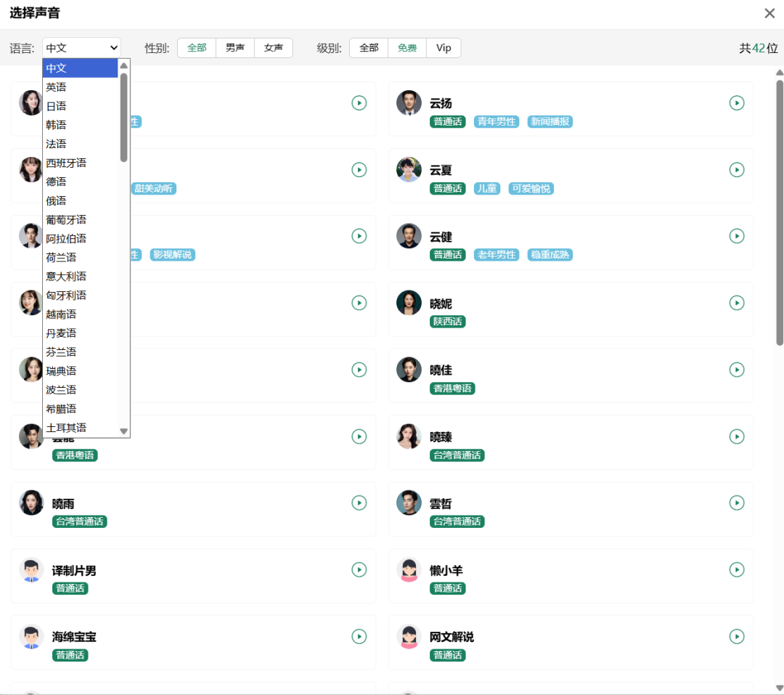This screenshot has width=784, height=695.
Task: Select 日语 in the language list
Action: 81,106
